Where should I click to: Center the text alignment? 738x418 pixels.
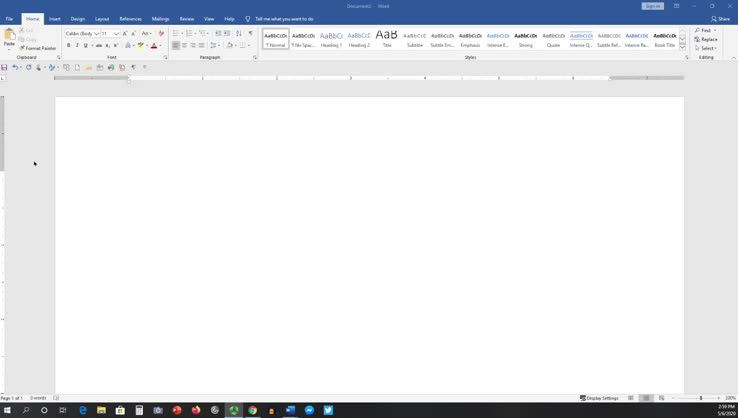tap(184, 46)
